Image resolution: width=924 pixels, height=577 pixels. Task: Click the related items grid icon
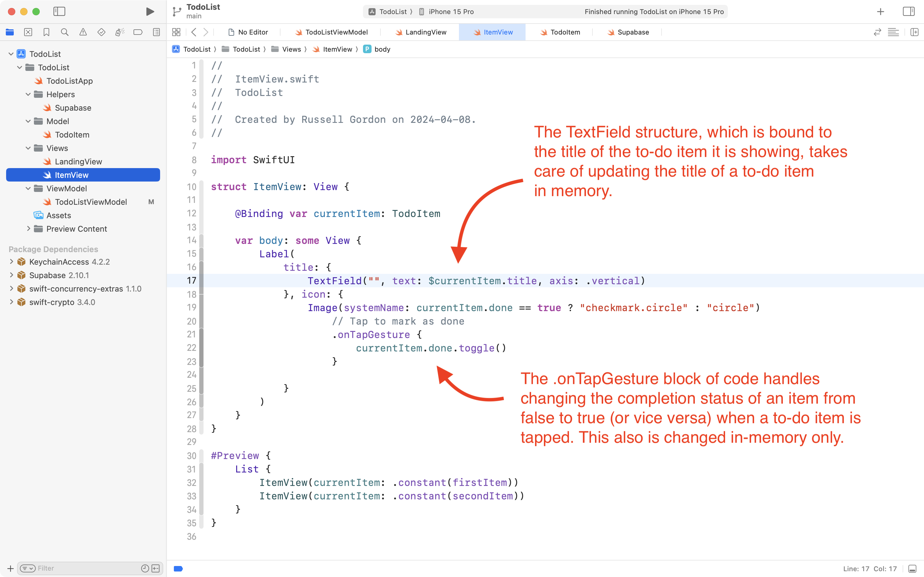[176, 32]
